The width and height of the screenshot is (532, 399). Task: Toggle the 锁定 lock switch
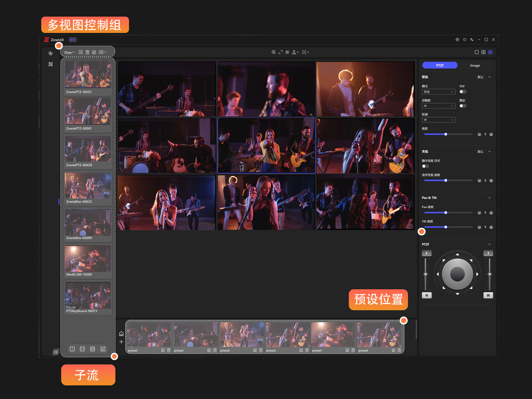pyautogui.click(x=463, y=106)
